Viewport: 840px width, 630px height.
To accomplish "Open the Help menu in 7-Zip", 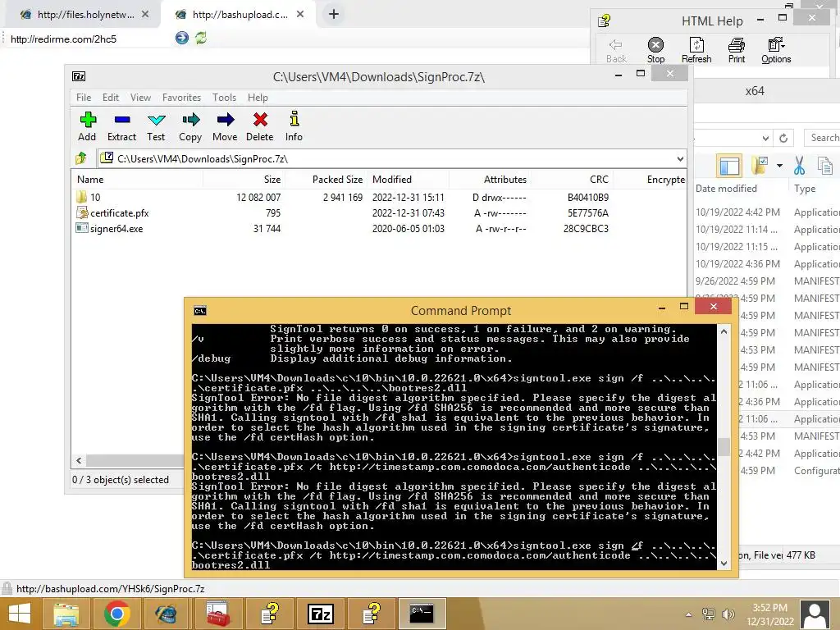I will pos(258,98).
